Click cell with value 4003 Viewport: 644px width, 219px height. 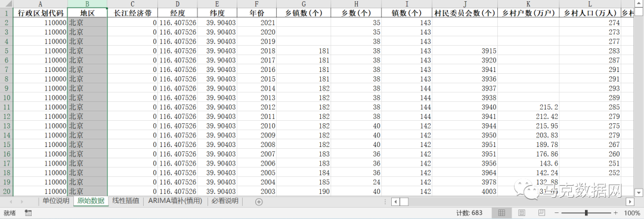pyautogui.click(x=465, y=191)
